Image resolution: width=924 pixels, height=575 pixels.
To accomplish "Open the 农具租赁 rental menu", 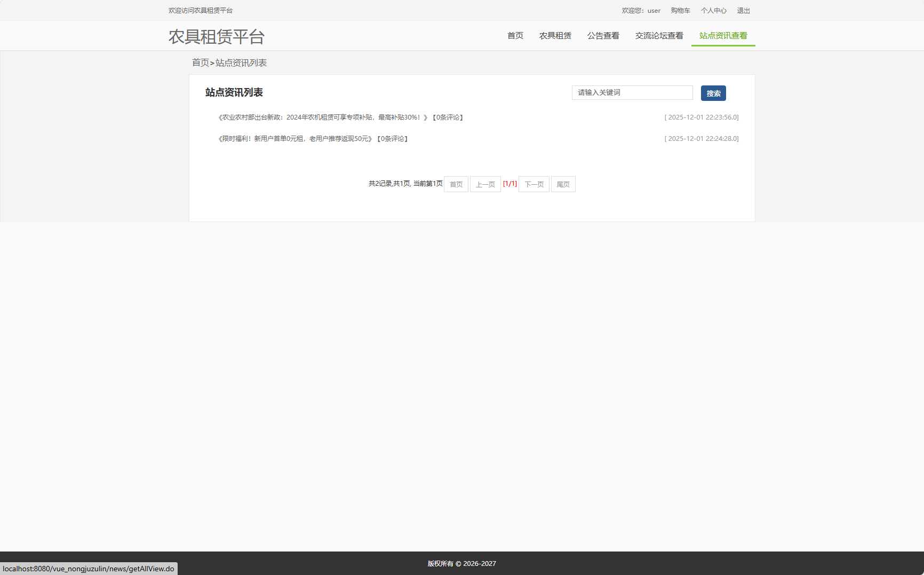I will 555,35.
